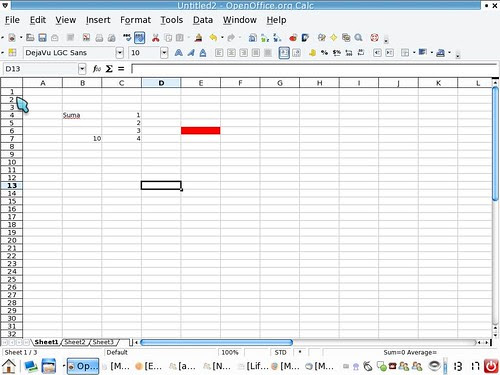The width and height of the screenshot is (500, 375).
Task: Sort ascending using the toolbar icon
Action: [265, 38]
